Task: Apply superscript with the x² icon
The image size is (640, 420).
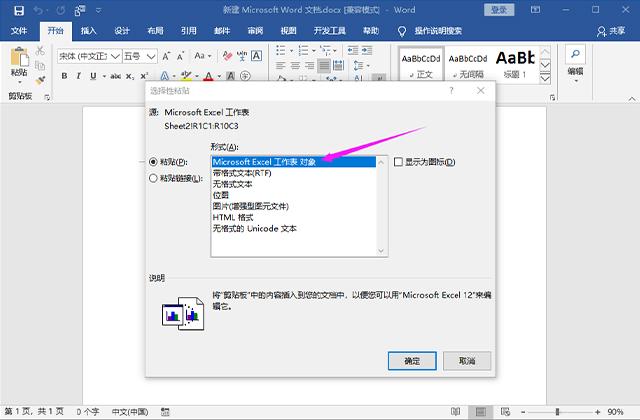Action: (144, 76)
